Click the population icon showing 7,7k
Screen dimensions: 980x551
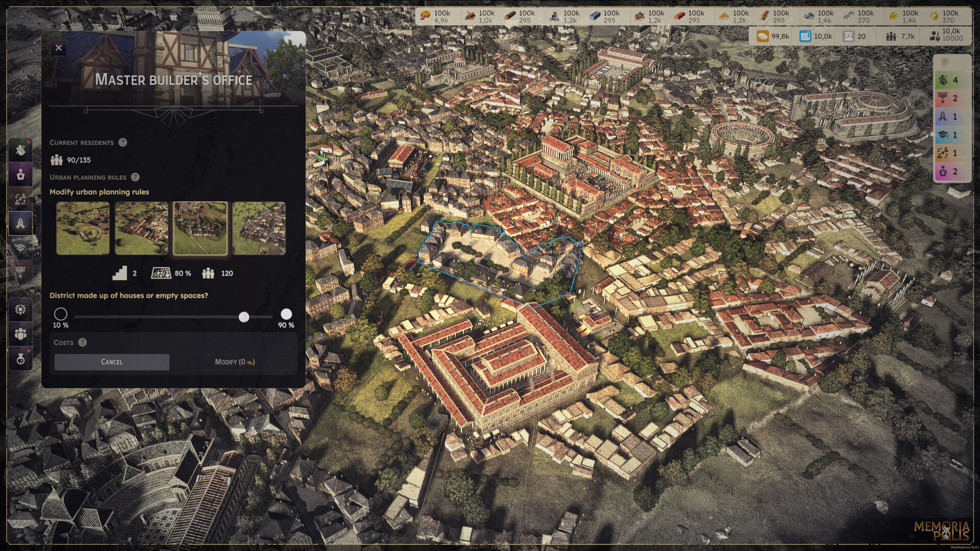tap(891, 36)
